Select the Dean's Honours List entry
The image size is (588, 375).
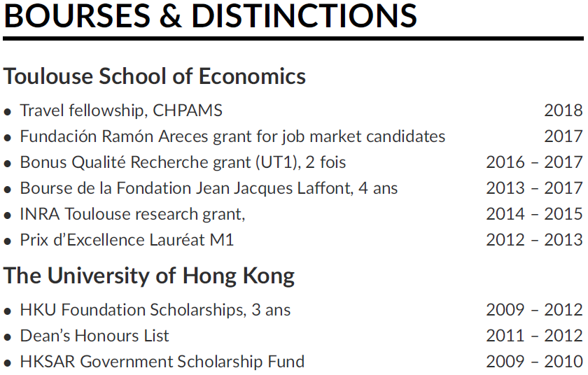tap(94, 336)
